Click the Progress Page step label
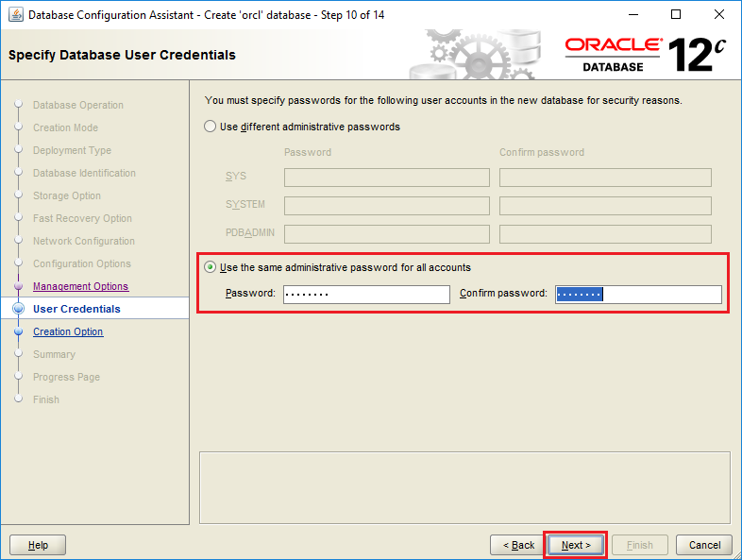742x560 pixels. (66, 378)
